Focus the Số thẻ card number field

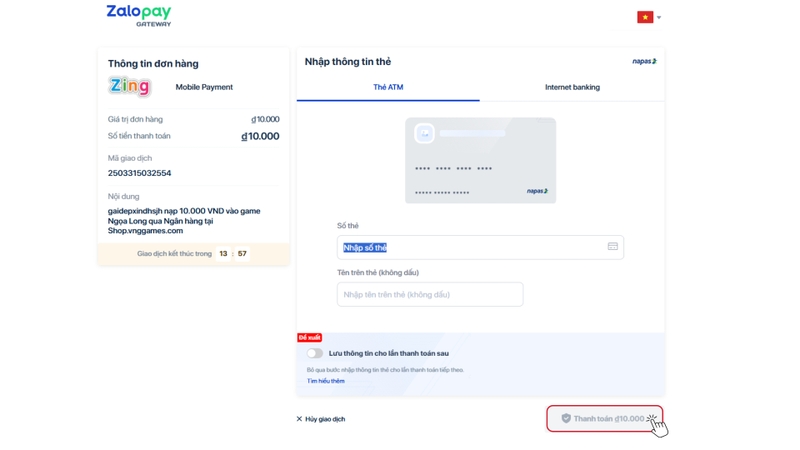click(x=470, y=247)
